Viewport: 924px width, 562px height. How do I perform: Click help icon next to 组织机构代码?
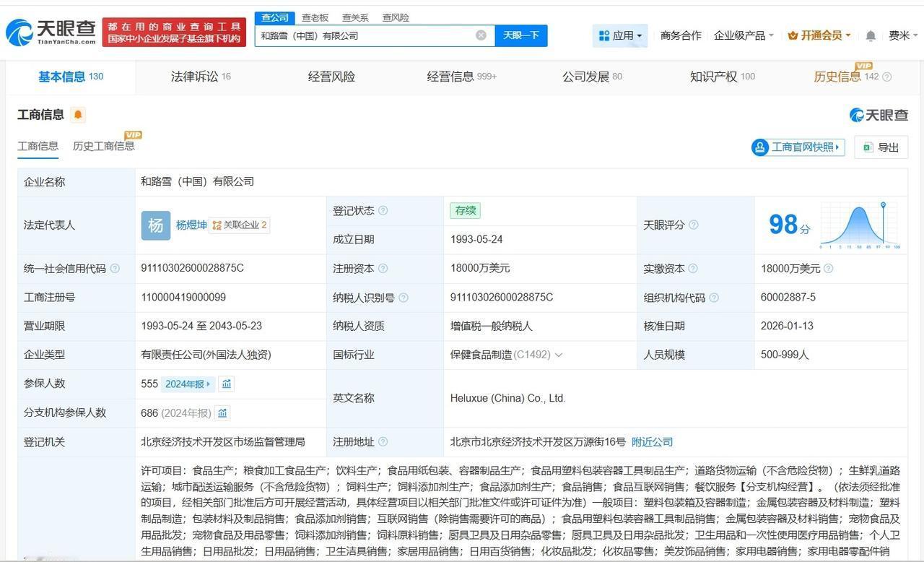[713, 298]
